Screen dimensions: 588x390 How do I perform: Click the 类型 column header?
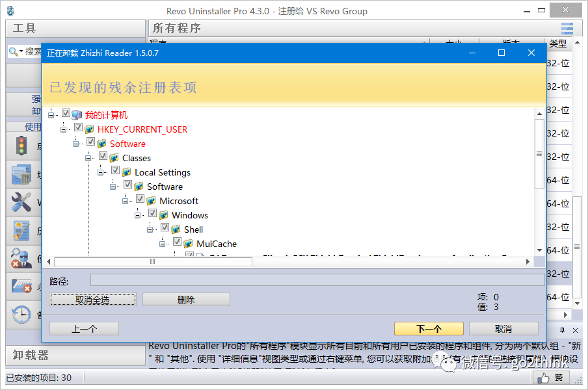558,44
